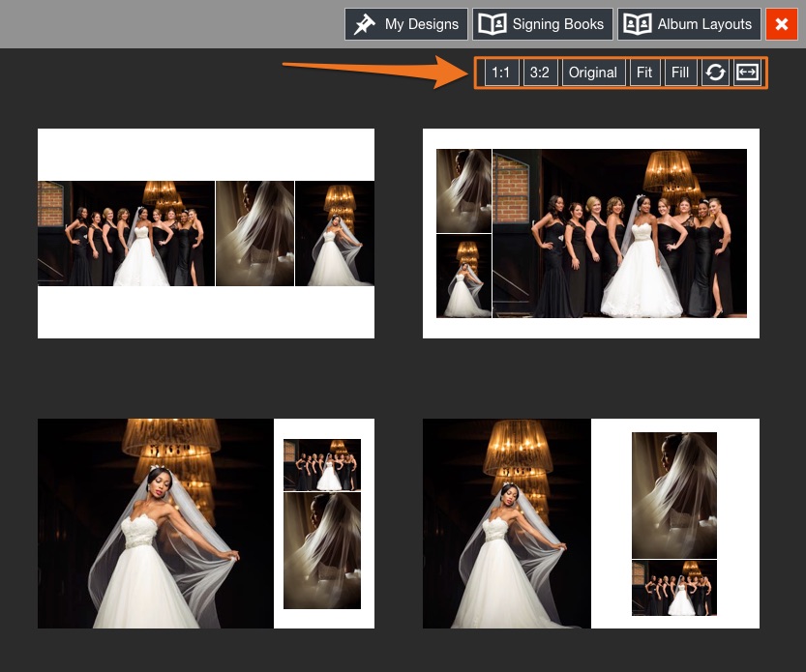Apply Fill image mode
The height and width of the screenshot is (672, 806).
(680, 73)
